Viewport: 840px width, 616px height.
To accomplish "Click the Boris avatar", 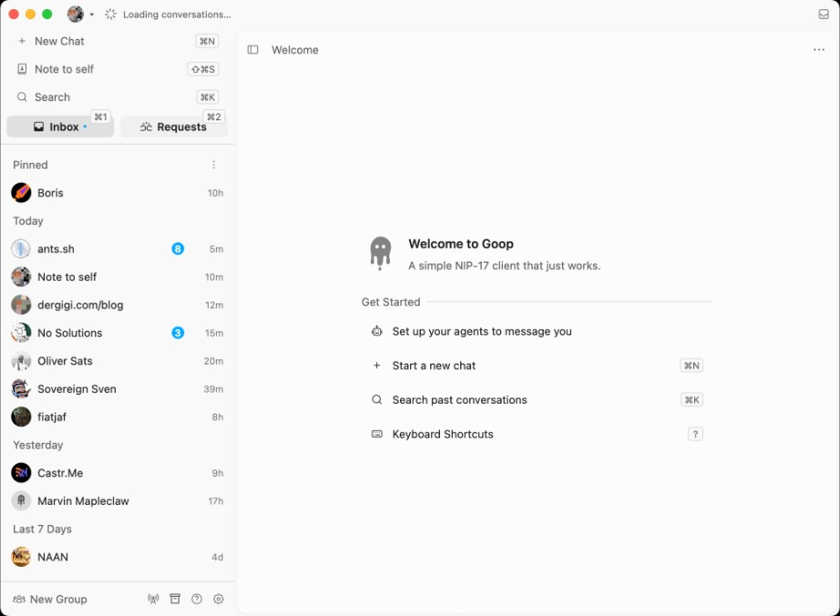I will pos(21,193).
